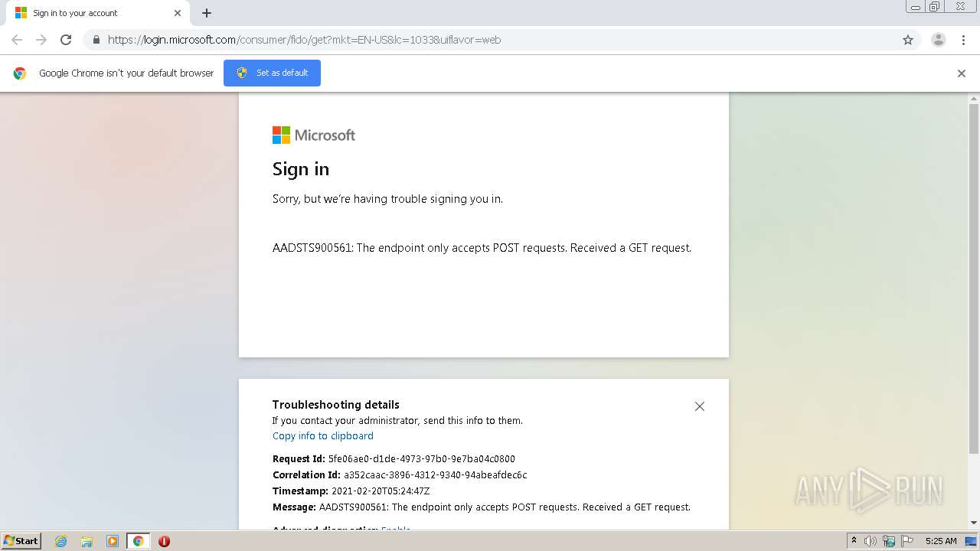Click the AADSTS900561 error message
This screenshot has height=551, width=980.
pyautogui.click(x=482, y=248)
